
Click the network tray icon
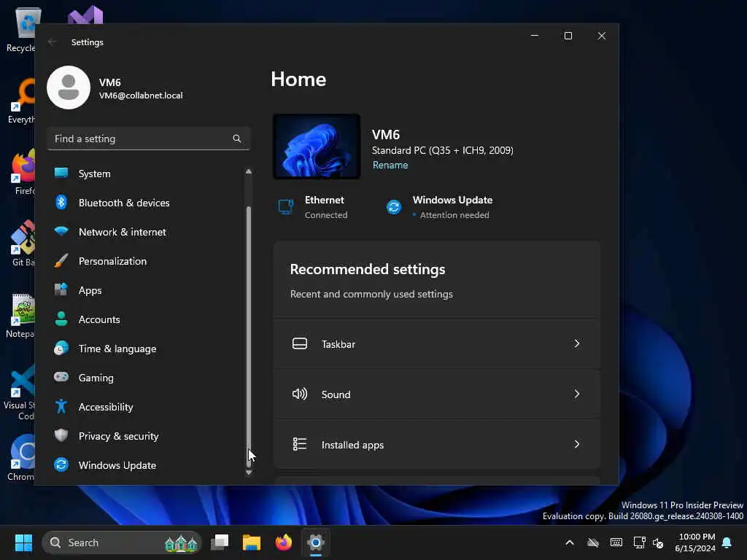click(x=639, y=542)
